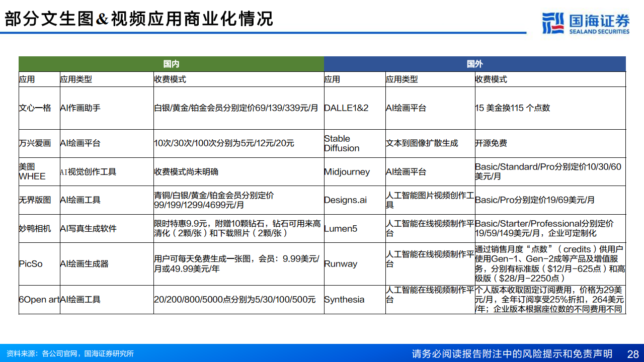Click the Midjourney row's AI绘画平台 type cell

coord(430,171)
